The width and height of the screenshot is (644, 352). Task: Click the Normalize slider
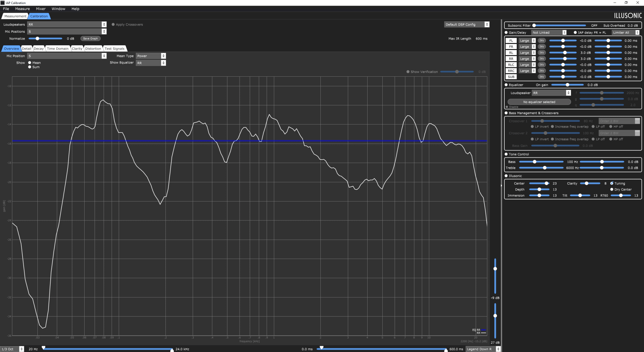point(45,38)
